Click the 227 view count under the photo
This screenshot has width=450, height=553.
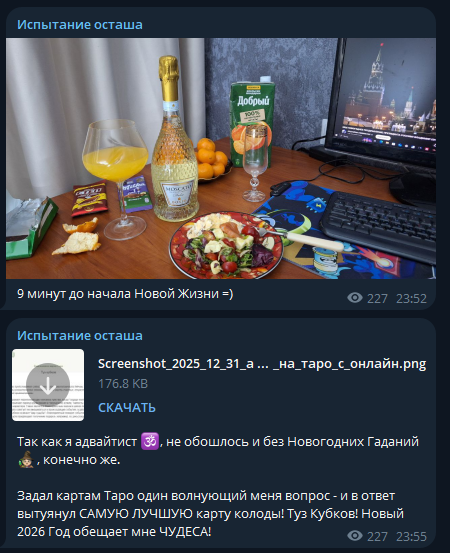377,299
